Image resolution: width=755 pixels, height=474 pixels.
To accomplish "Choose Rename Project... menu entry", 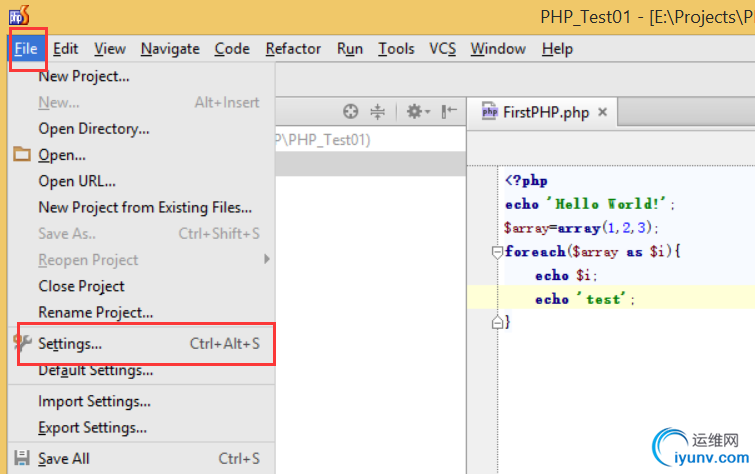I will point(142,312).
